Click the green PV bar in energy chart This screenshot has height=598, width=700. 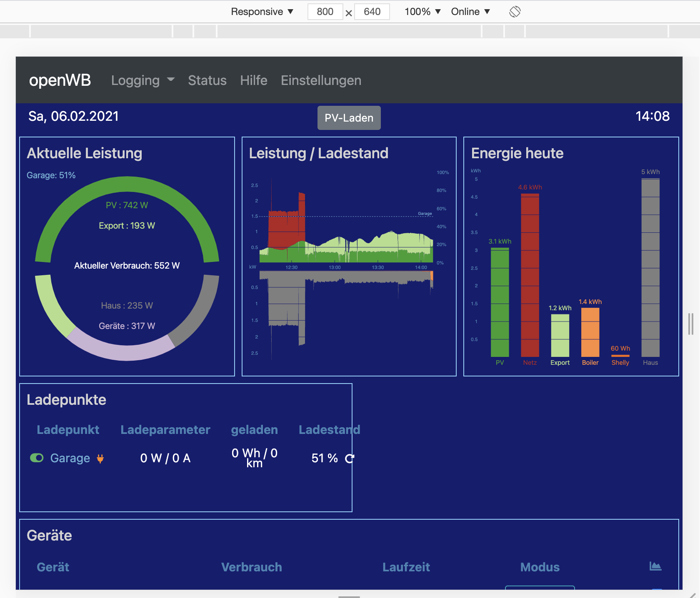[500, 302]
